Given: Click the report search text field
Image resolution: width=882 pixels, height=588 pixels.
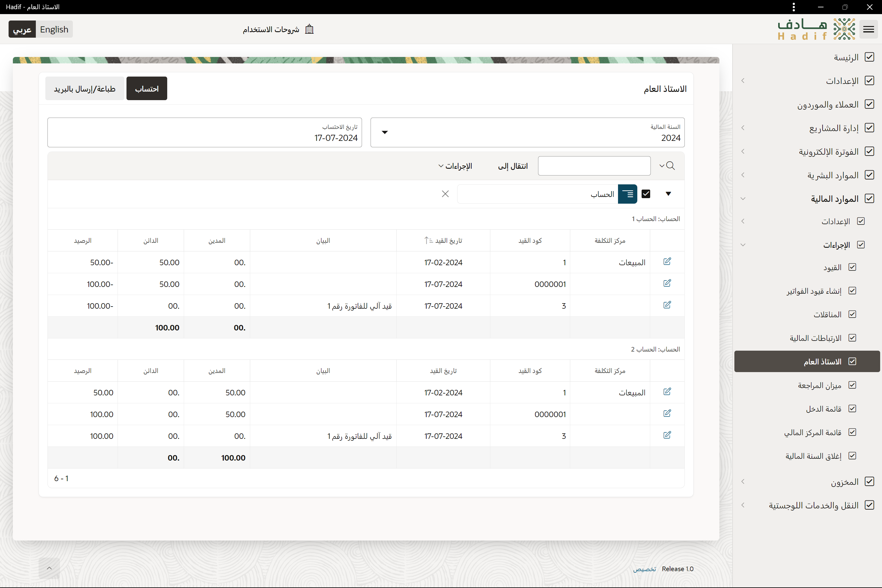Looking at the screenshot, I should (594, 166).
